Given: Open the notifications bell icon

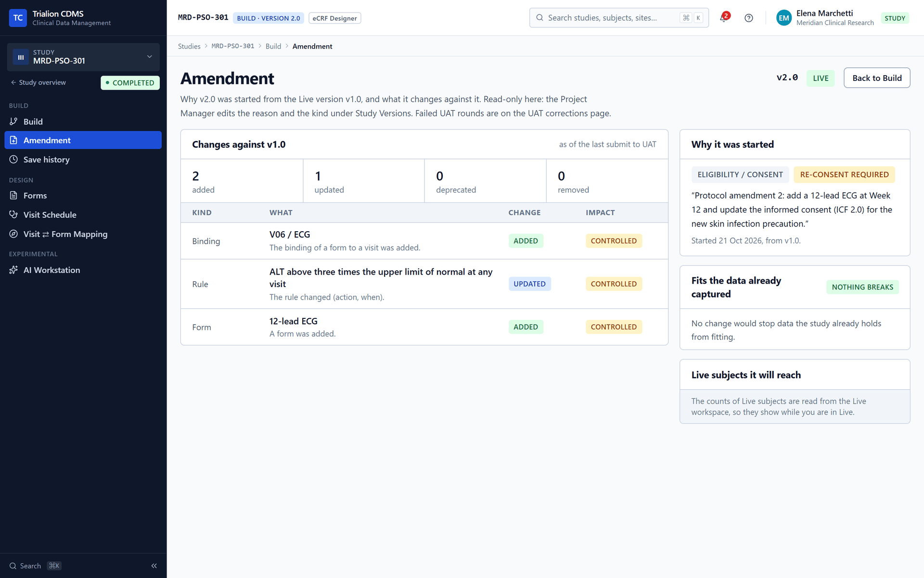Looking at the screenshot, I should pos(723,18).
